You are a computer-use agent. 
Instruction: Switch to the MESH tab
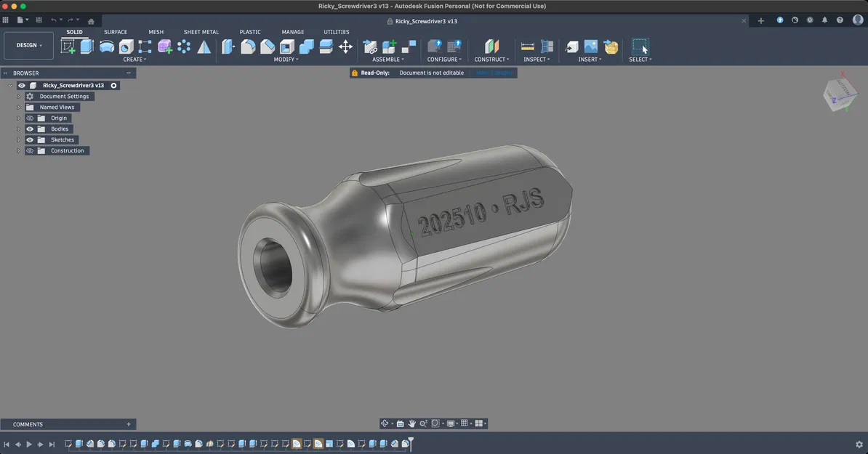tap(156, 32)
